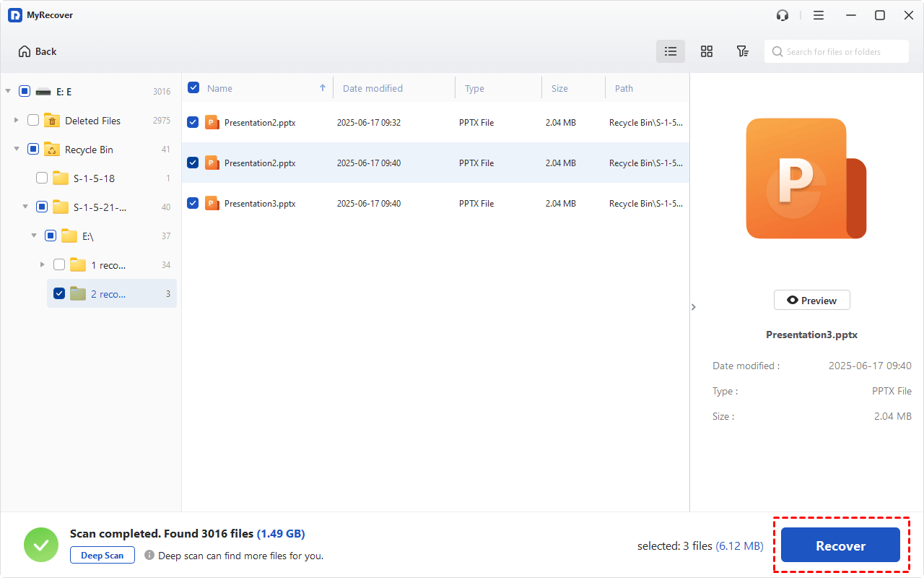Viewport: 924px width, 578px height.
Task: Check the '1 reco...' folder checkbox
Action: click(x=59, y=265)
